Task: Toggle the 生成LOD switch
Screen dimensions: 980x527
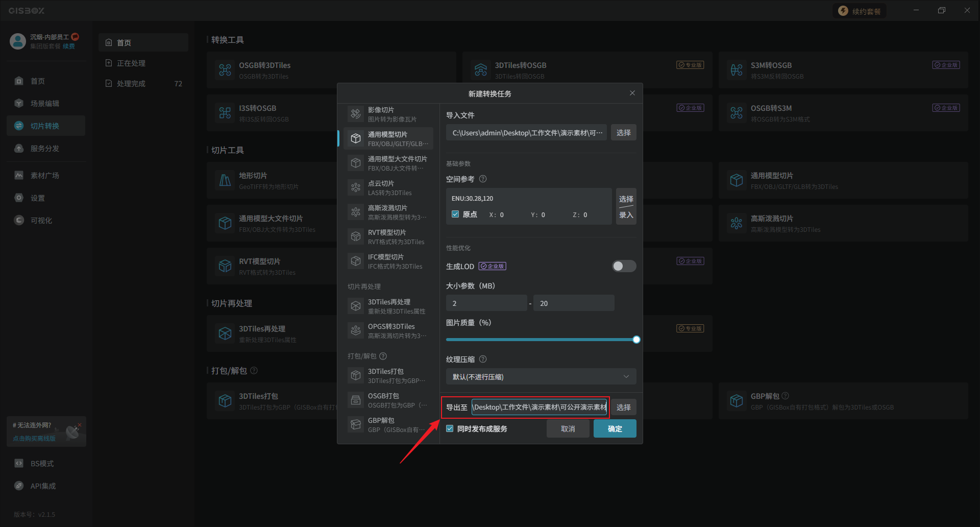Action: click(x=624, y=266)
